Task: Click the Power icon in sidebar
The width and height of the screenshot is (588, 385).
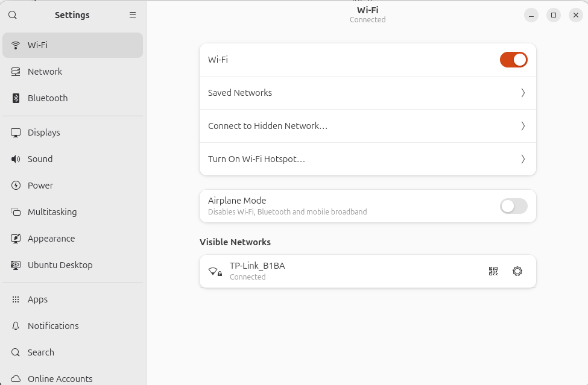Action: (16, 186)
